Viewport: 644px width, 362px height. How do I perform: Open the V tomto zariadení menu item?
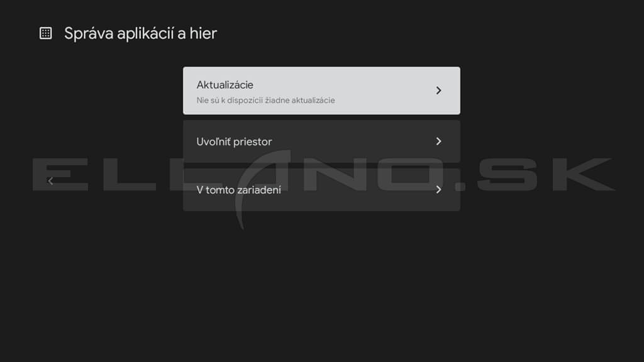pyautogui.click(x=321, y=190)
